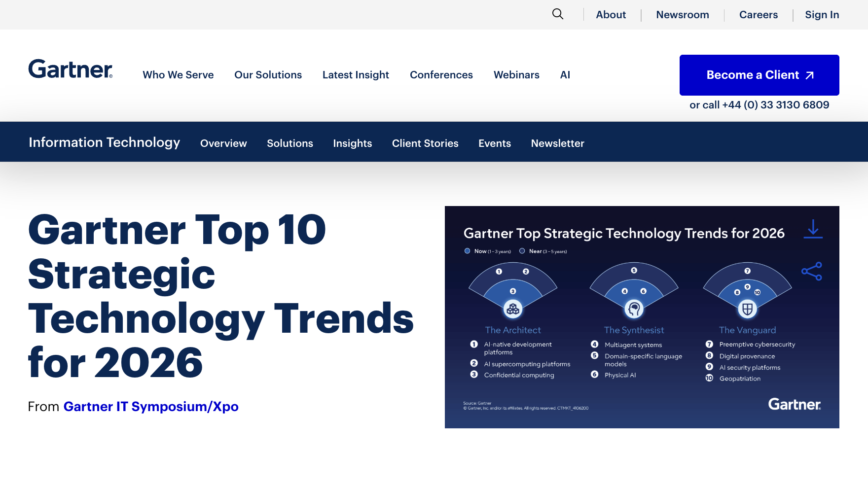868x486 pixels.
Task: Open the Newsletter section link
Action: click(x=557, y=143)
